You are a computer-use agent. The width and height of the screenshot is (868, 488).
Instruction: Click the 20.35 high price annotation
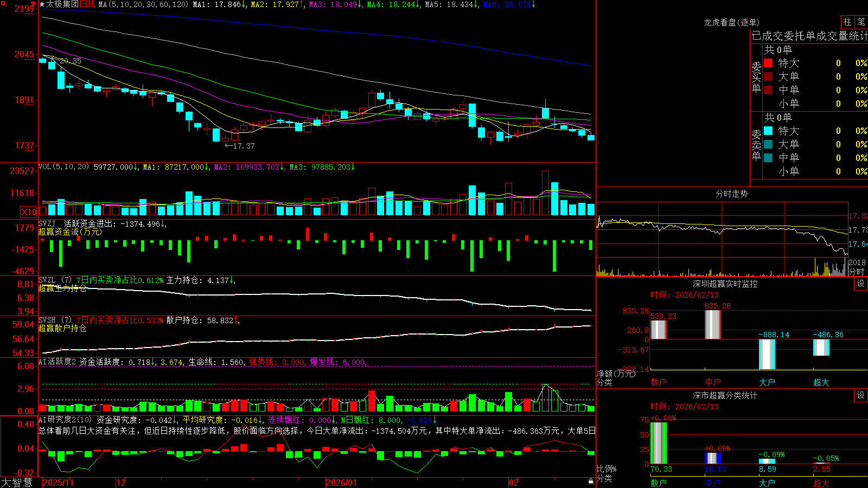71,61
